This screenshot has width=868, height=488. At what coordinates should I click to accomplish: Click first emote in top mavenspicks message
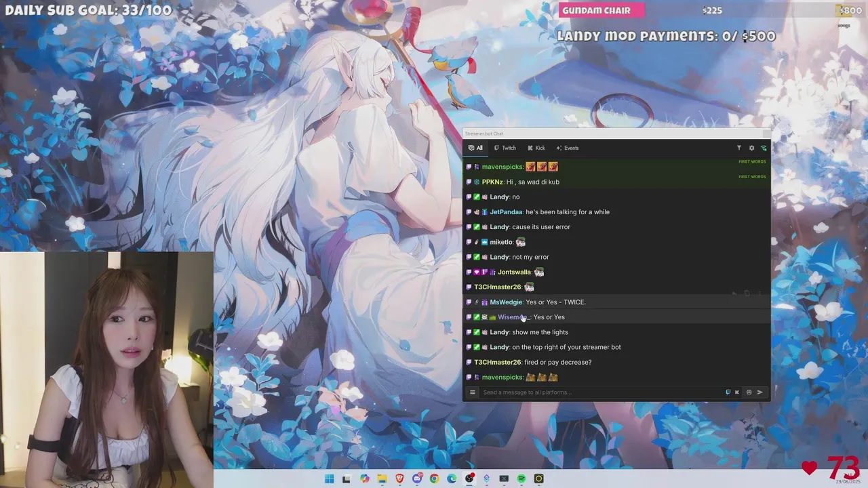(530, 167)
